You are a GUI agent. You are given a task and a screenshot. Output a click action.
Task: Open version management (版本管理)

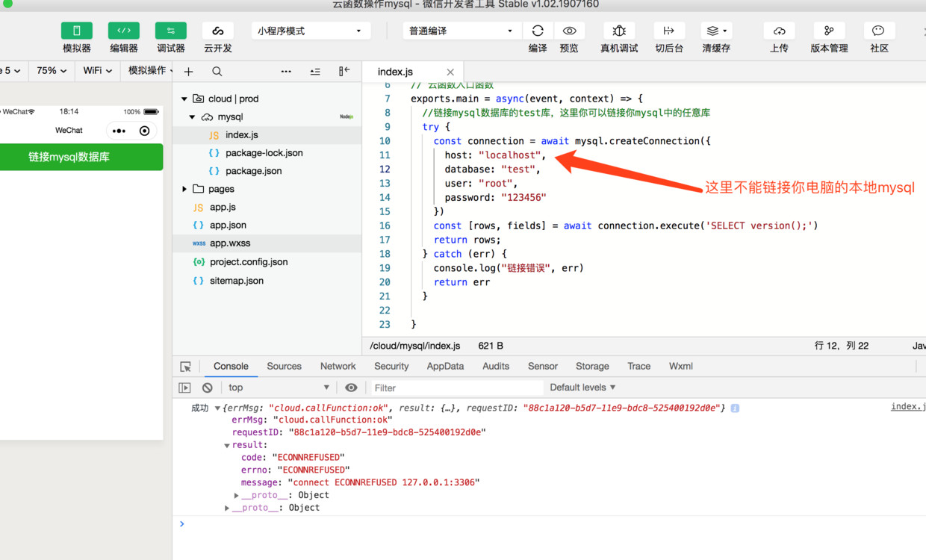point(829,31)
